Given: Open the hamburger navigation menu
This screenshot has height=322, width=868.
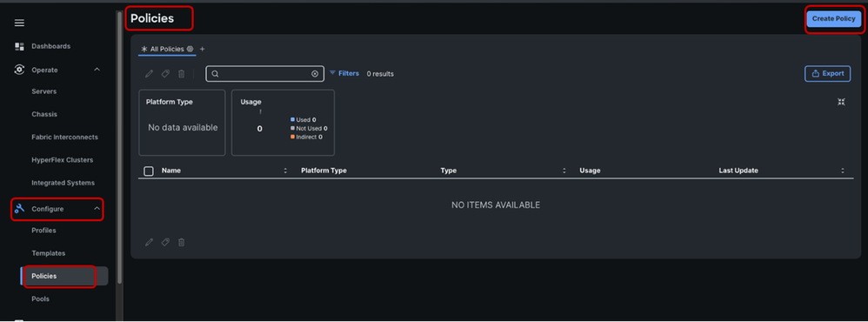Looking at the screenshot, I should point(19,23).
